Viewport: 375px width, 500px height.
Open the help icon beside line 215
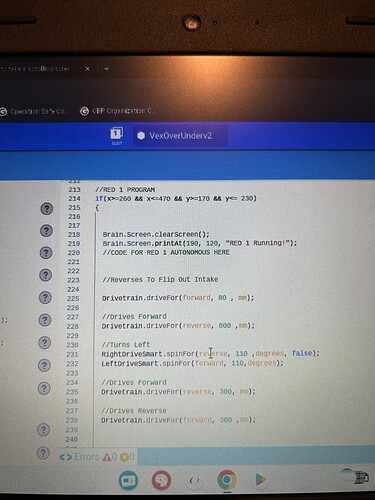coord(47,209)
